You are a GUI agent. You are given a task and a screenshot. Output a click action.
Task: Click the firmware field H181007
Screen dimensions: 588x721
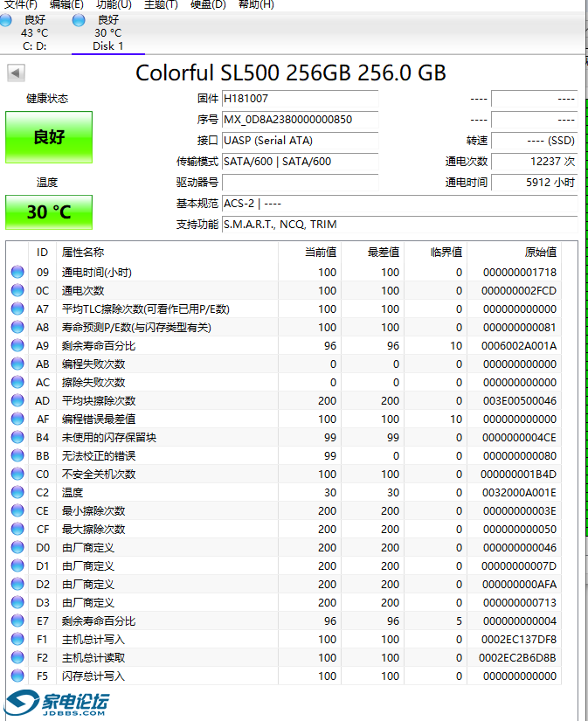pos(301,99)
